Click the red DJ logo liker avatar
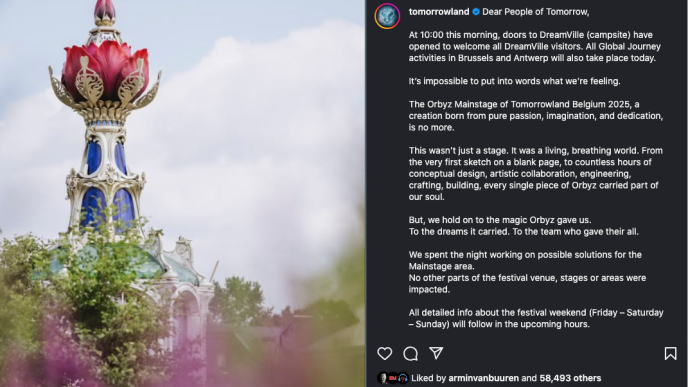The width and height of the screenshot is (688, 387). point(393,378)
